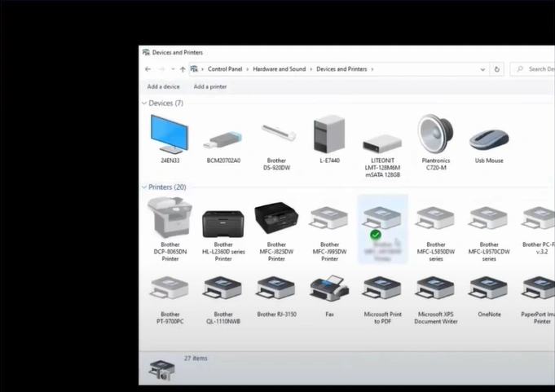Open the address bar history dropdown
Image resolution: width=555 pixels, height=392 pixels.
[486, 69]
